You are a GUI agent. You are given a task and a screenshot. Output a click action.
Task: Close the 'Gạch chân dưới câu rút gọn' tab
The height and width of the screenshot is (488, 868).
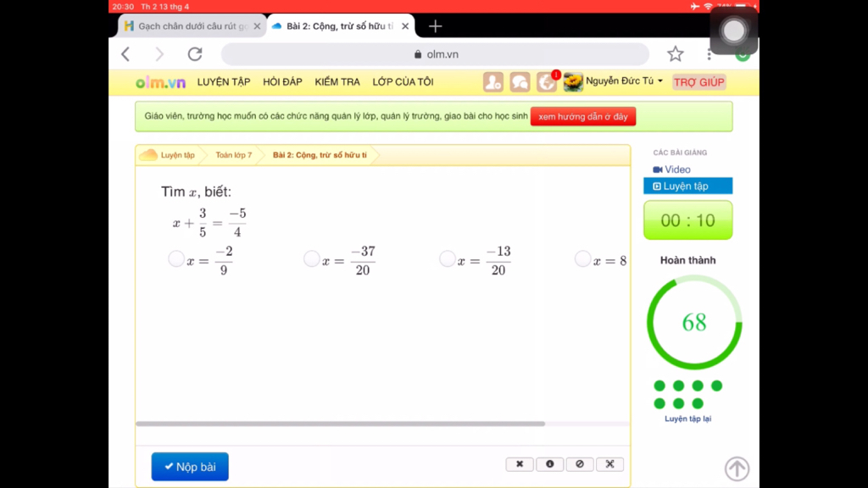257,26
